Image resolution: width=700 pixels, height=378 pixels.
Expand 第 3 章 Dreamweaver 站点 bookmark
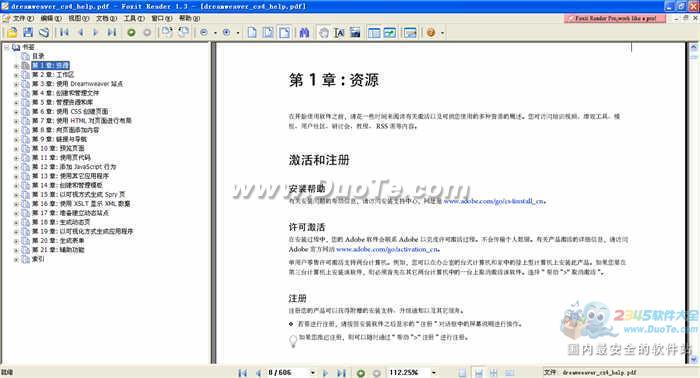pyautogui.click(x=16, y=84)
